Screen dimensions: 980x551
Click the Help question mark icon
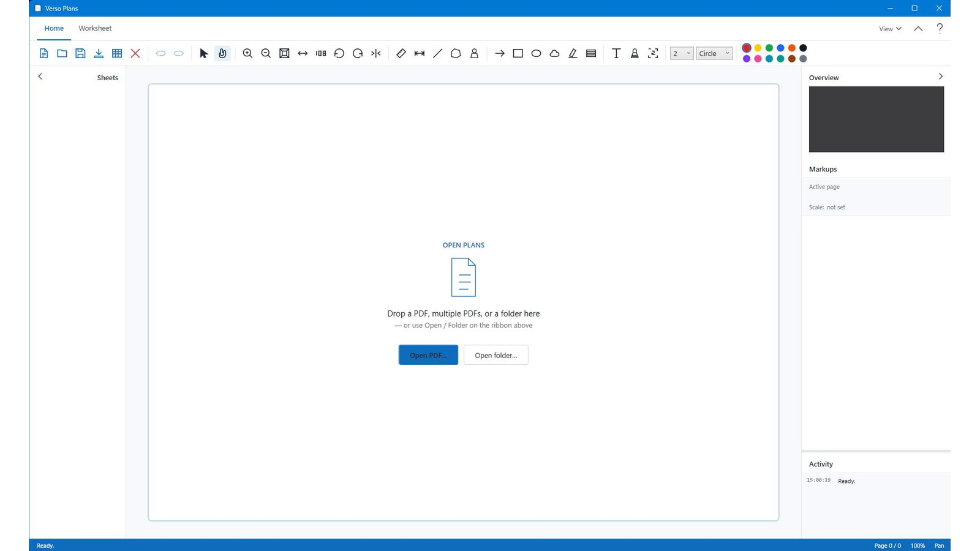pos(940,28)
